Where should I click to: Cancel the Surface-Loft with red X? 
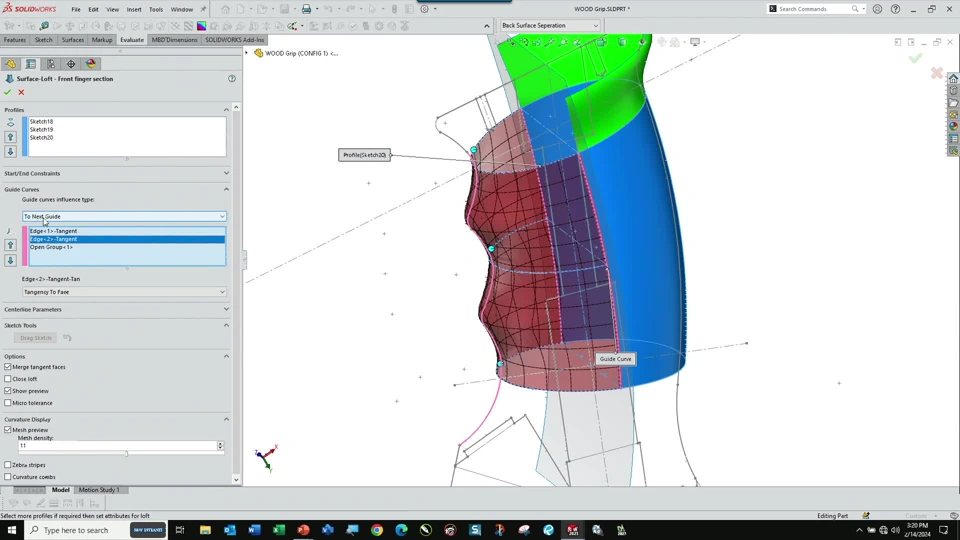click(x=21, y=92)
